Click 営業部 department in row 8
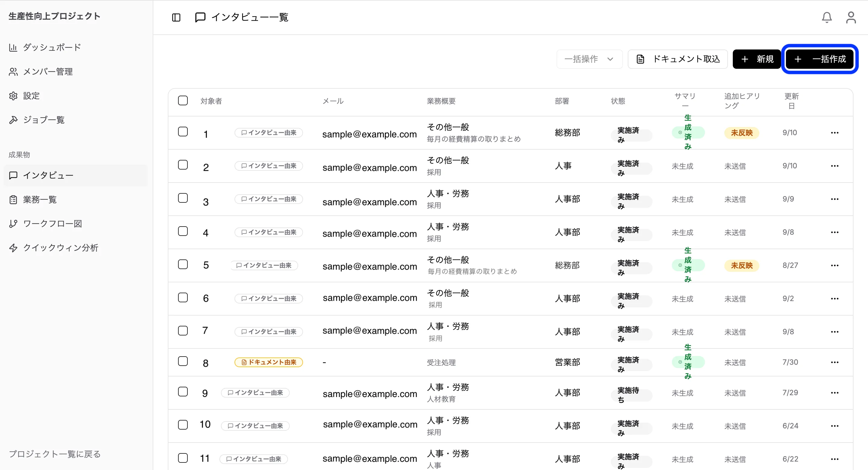The height and width of the screenshot is (470, 868). (x=567, y=362)
